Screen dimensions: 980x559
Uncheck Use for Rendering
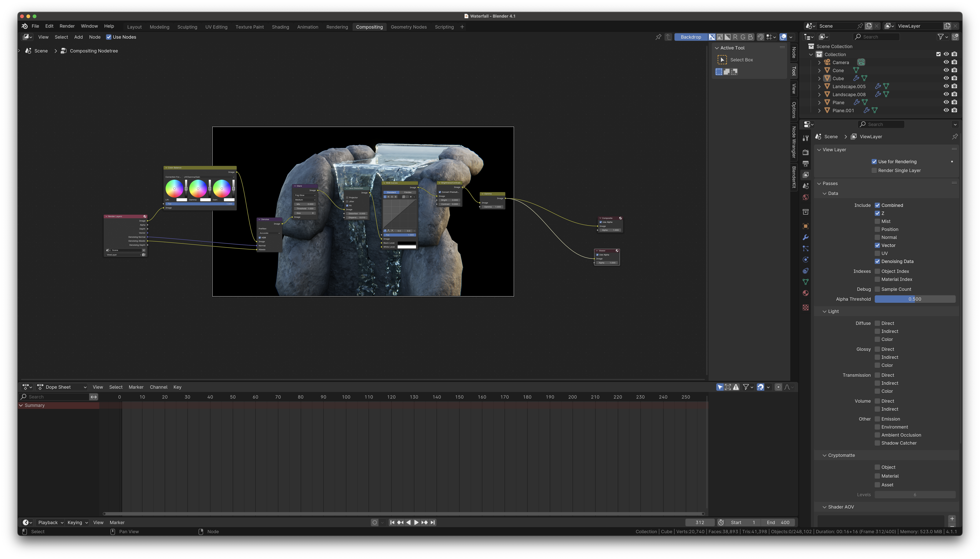[x=874, y=162]
